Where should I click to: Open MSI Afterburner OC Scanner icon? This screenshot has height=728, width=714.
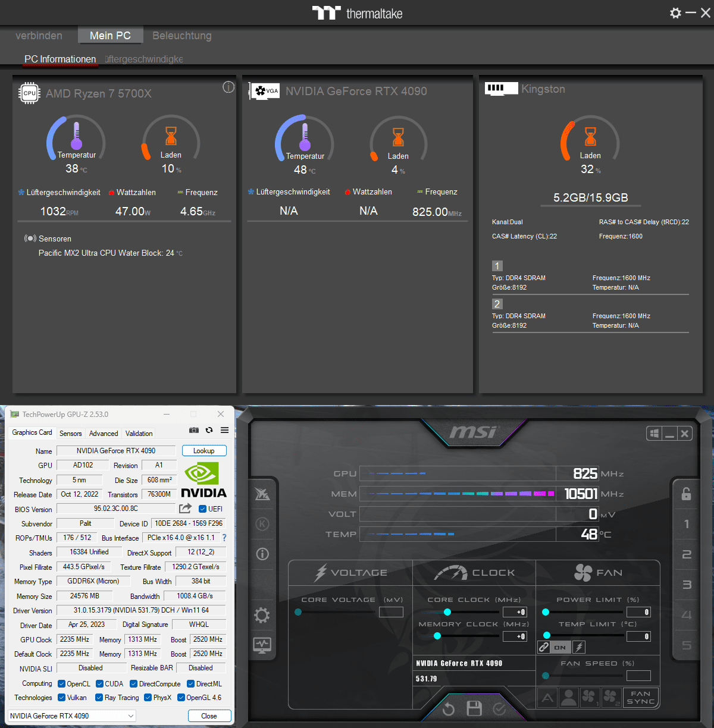tap(262, 494)
